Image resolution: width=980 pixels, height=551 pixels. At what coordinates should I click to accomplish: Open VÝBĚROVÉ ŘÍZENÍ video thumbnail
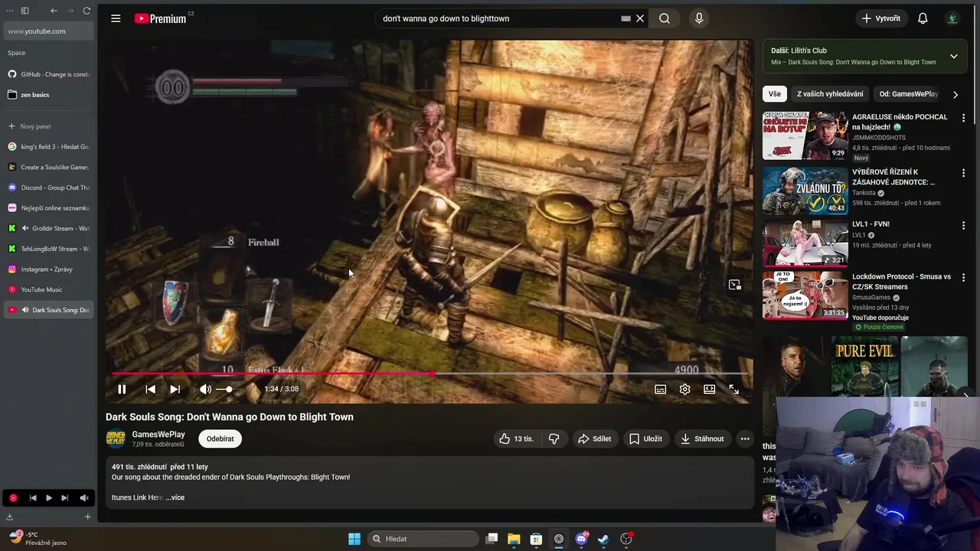point(805,191)
